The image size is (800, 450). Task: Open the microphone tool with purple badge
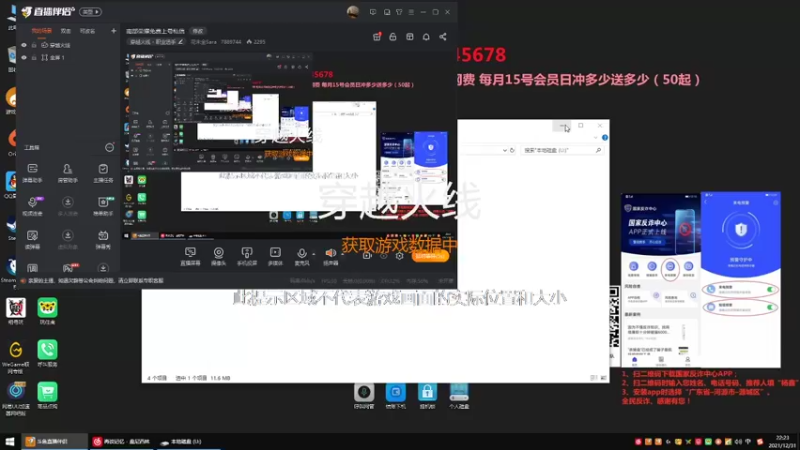[32, 206]
